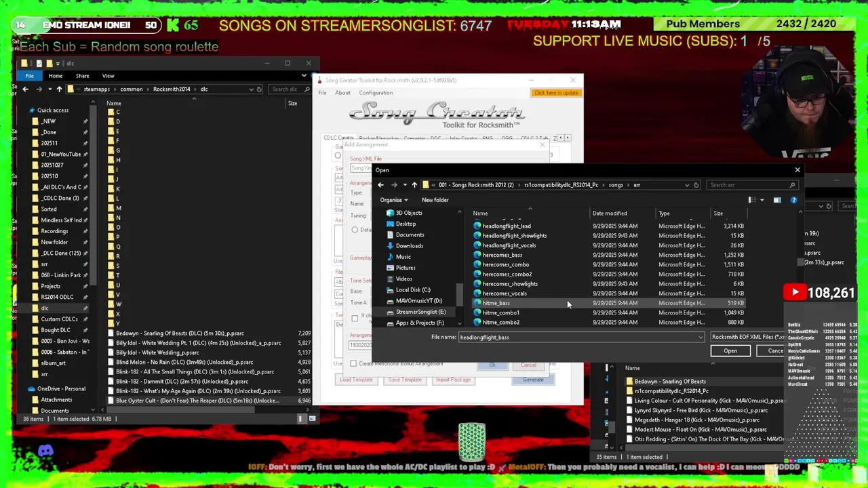Sort by Date modified column header
This screenshot has height=488, width=868.
(x=610, y=213)
